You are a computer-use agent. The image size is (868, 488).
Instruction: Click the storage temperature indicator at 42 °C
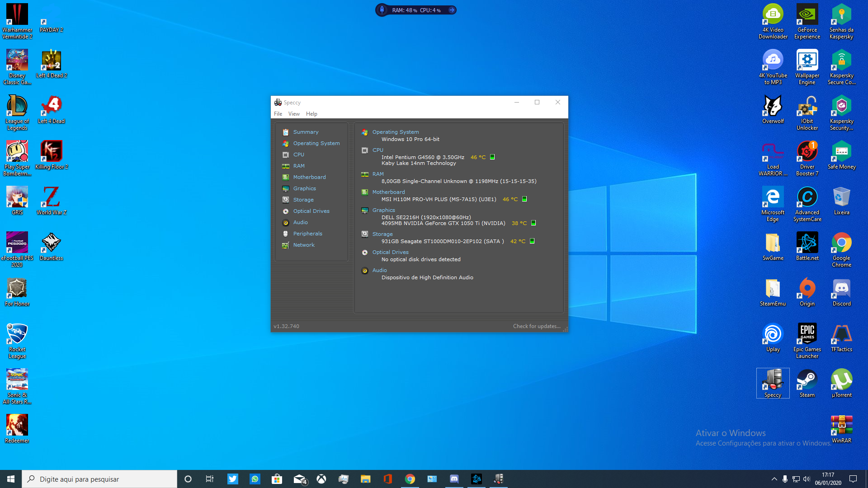(x=532, y=241)
